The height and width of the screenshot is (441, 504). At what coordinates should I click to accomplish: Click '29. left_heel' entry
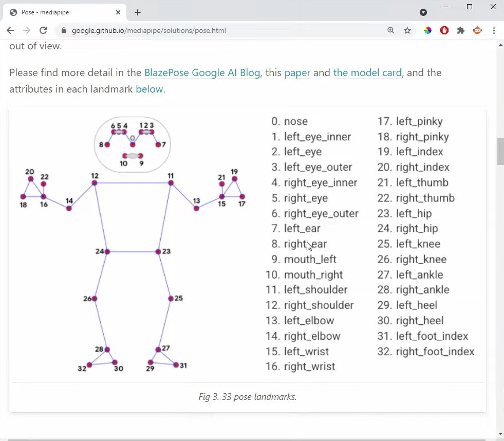pos(407,305)
